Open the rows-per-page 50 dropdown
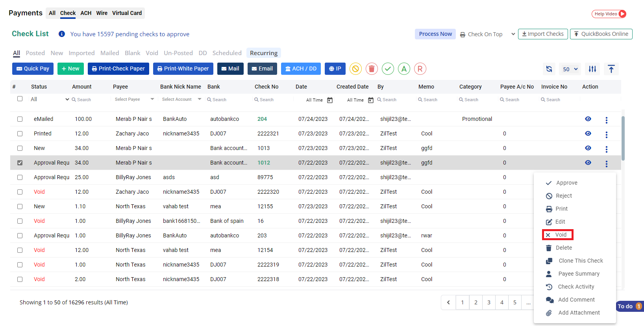The height and width of the screenshot is (326, 644). coord(570,69)
